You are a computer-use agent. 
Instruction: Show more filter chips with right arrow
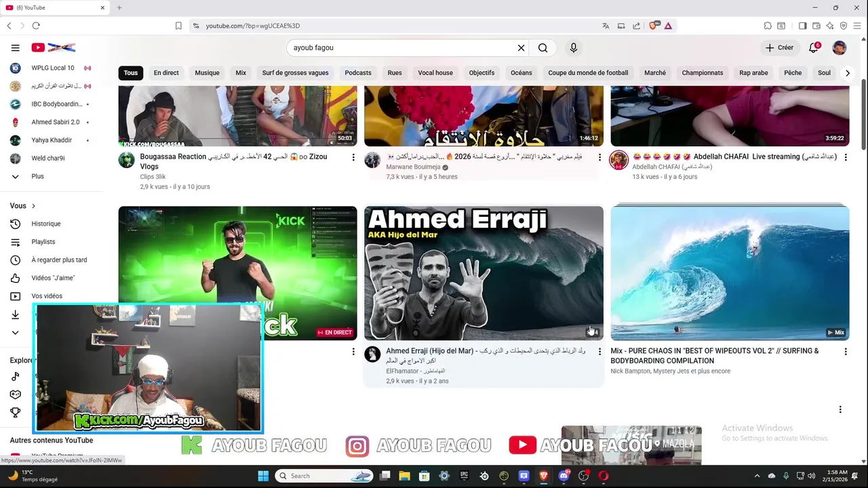click(847, 73)
